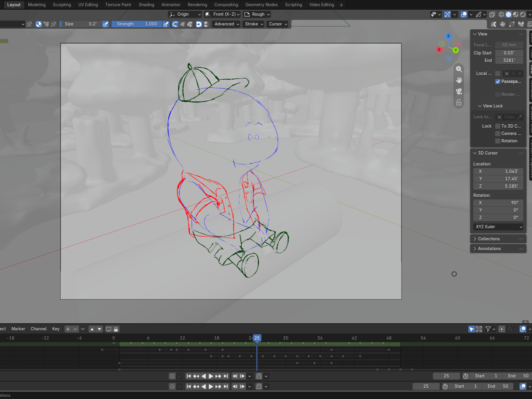
Task: Click the Clip Start value field
Action: click(509, 53)
